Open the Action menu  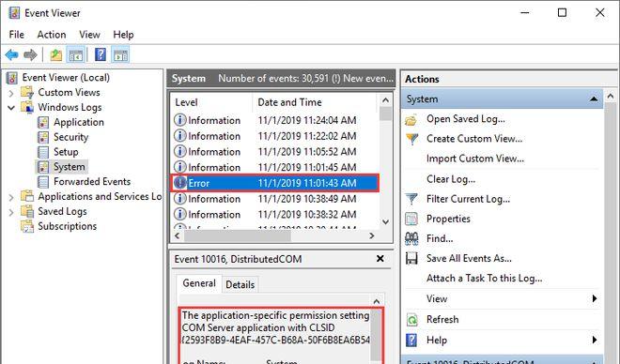click(x=52, y=35)
